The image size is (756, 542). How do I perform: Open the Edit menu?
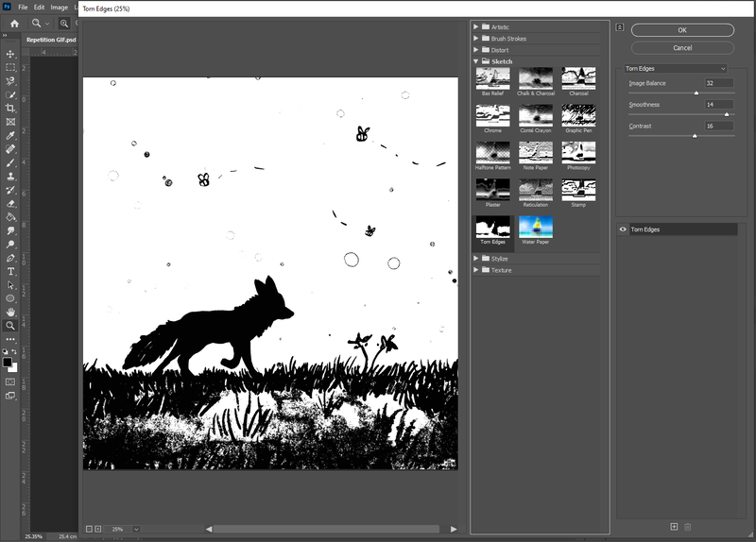tap(39, 7)
